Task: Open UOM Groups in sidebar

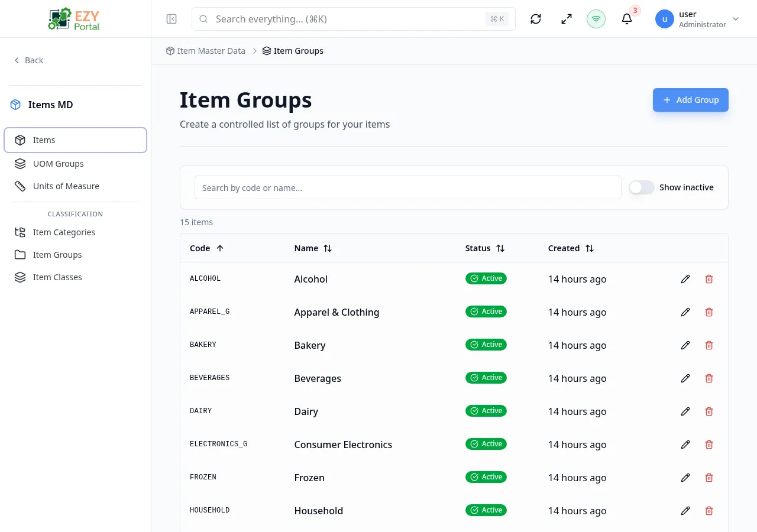Action: (75, 164)
